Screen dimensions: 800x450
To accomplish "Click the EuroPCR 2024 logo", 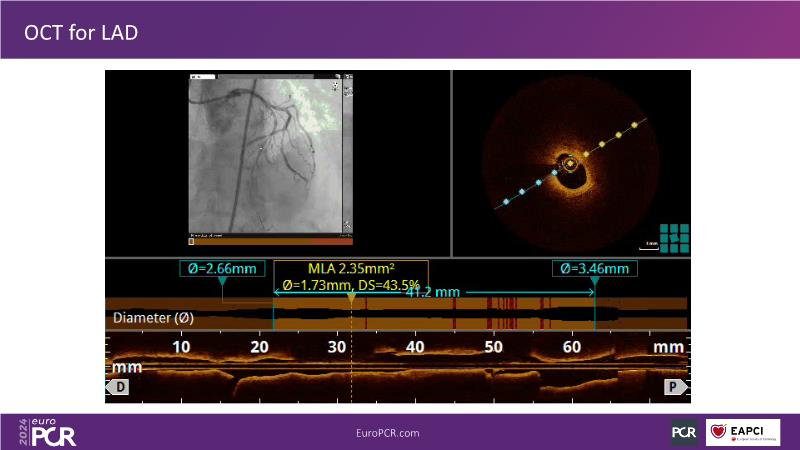I will 47,432.
